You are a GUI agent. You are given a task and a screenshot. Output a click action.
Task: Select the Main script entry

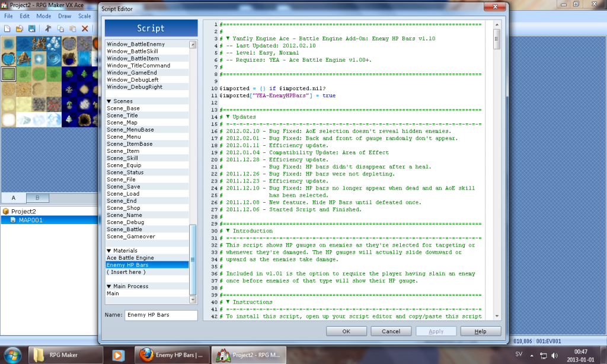click(147, 293)
